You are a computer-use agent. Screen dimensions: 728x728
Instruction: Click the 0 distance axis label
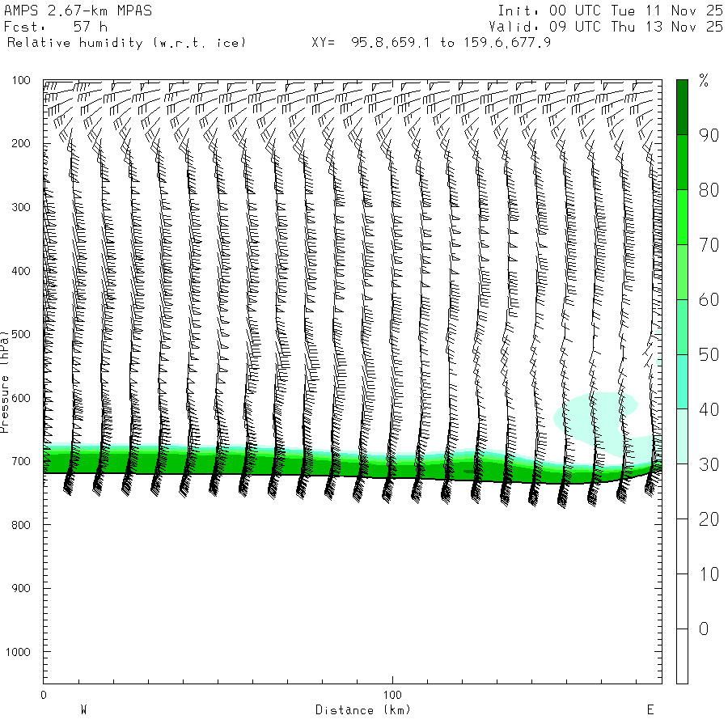click(x=44, y=695)
